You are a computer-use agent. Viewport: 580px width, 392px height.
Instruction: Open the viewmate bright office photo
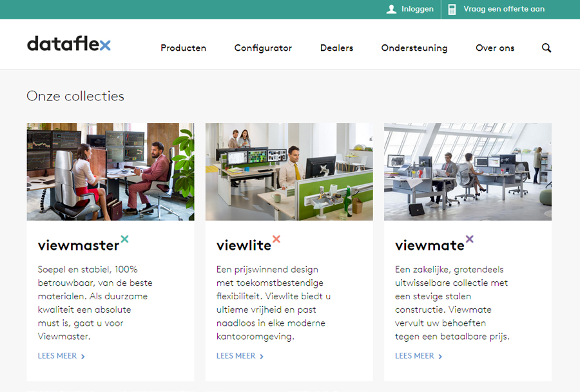pyautogui.click(x=468, y=172)
